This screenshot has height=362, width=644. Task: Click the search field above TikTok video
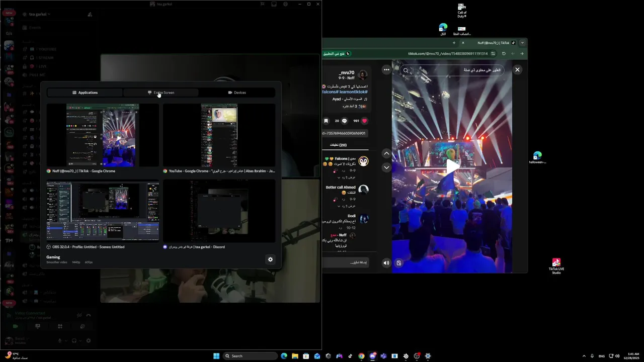(x=453, y=70)
